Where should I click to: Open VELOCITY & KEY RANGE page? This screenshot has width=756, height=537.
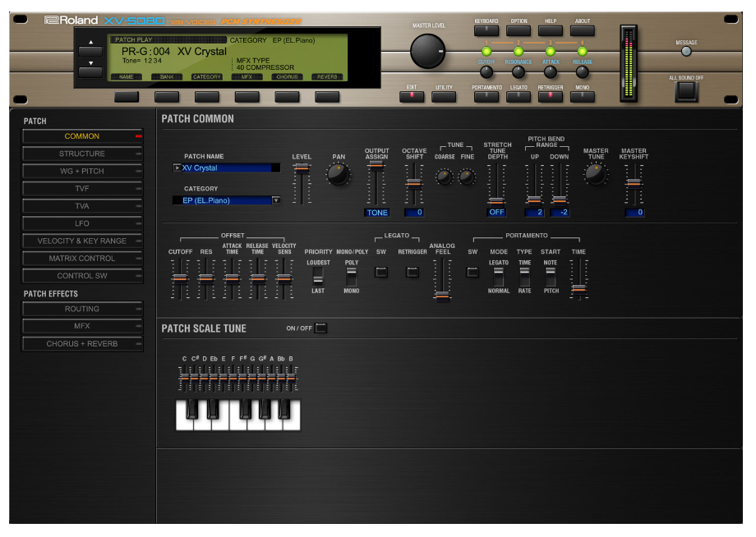tap(82, 241)
